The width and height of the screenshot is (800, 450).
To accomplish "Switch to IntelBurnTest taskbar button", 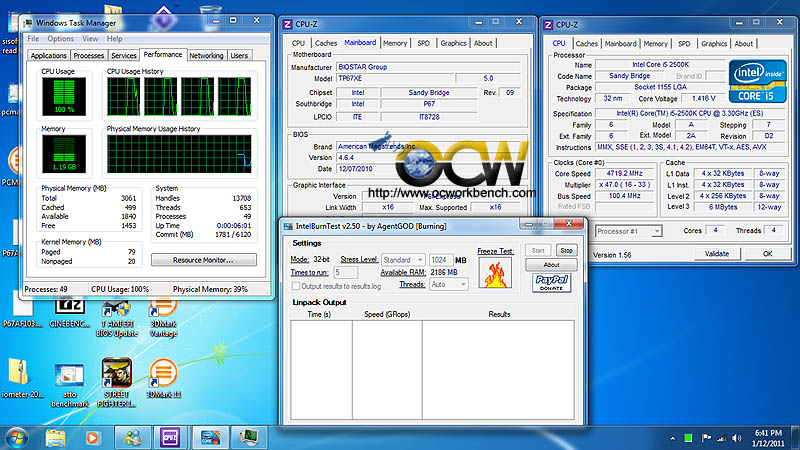I will coord(209,438).
